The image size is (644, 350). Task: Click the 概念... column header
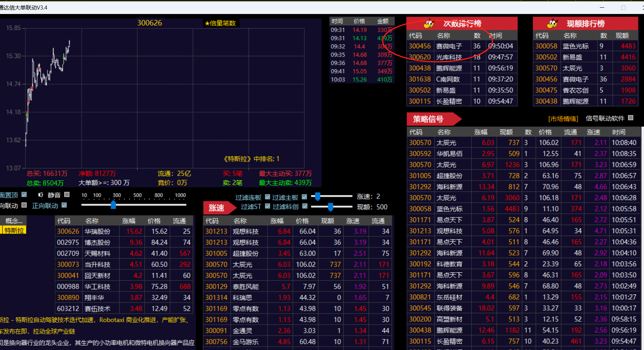pyautogui.click(x=14, y=221)
